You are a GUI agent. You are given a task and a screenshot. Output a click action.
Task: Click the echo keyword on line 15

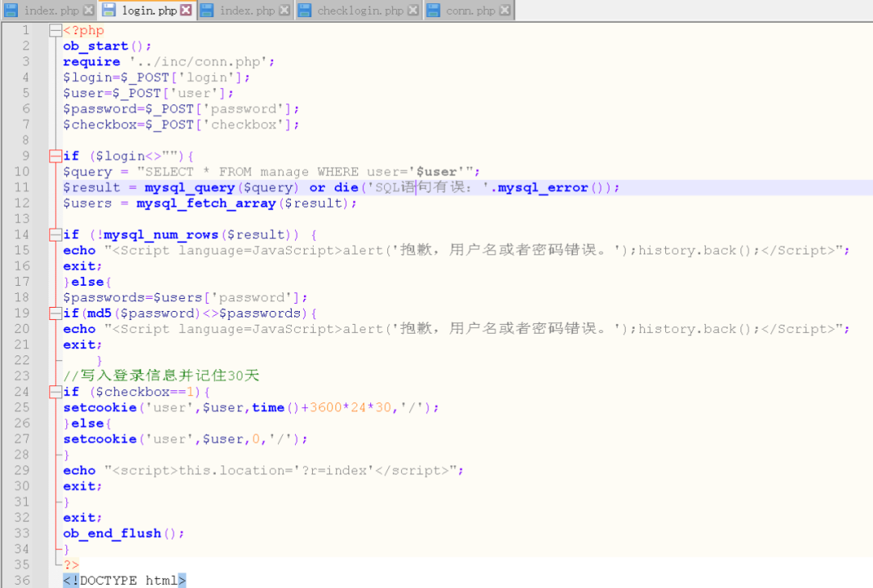(x=79, y=250)
